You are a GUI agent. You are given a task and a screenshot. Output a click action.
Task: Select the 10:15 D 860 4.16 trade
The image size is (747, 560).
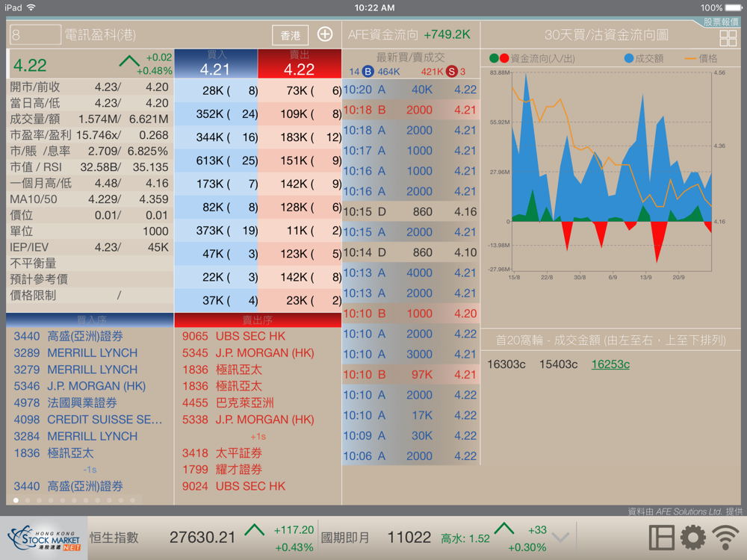coord(411,212)
